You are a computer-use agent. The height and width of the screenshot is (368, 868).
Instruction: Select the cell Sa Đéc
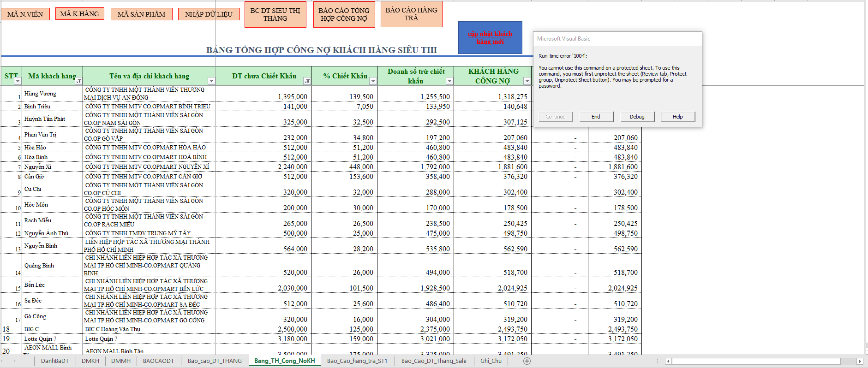click(x=52, y=300)
